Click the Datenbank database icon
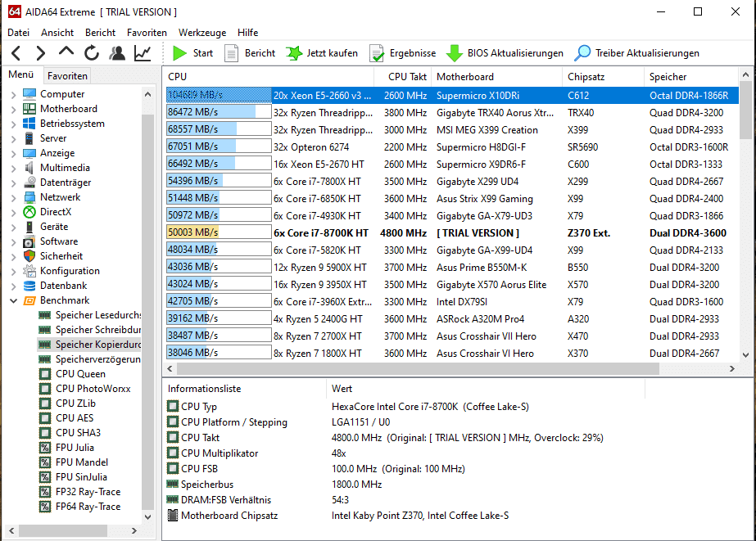756x541 pixels. click(29, 286)
